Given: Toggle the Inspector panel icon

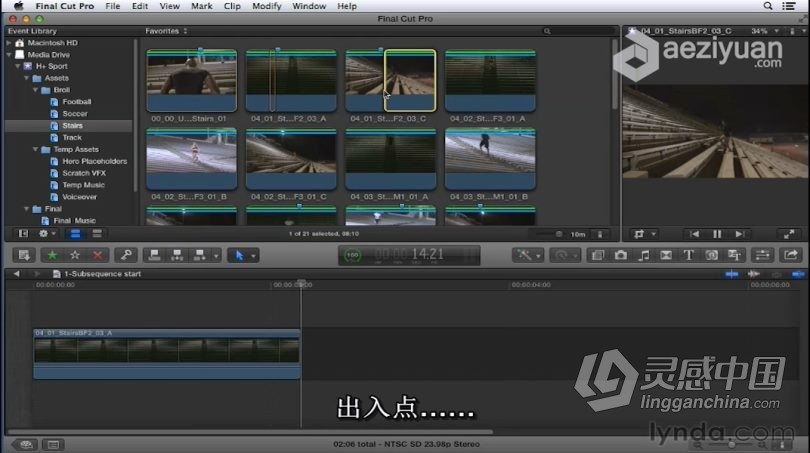Looking at the screenshot, I should coord(762,255).
